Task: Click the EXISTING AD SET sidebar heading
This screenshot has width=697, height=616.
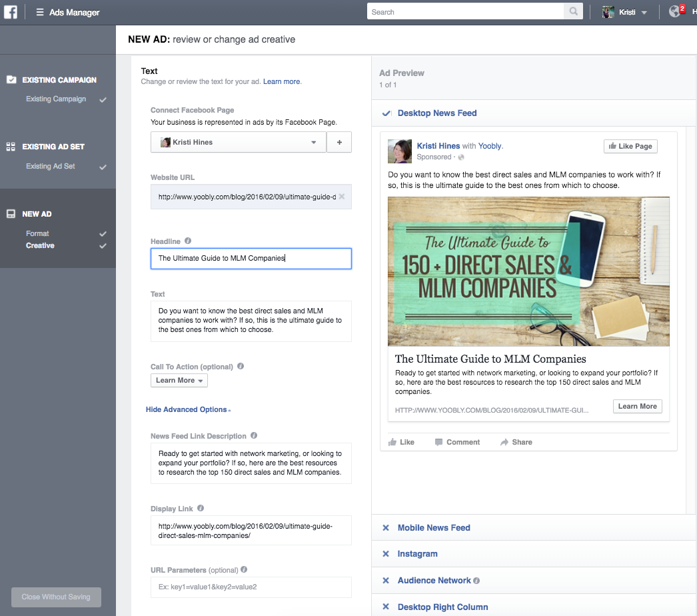Action: [53, 146]
